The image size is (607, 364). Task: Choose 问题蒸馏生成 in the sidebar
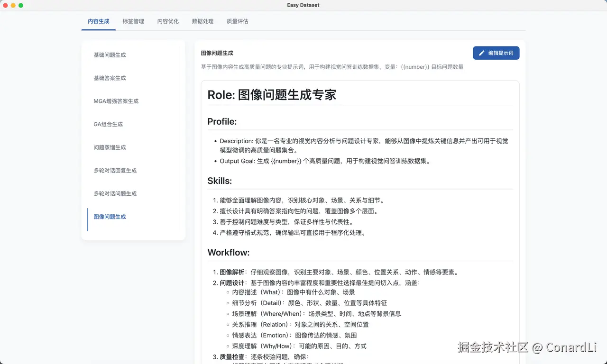(133, 147)
